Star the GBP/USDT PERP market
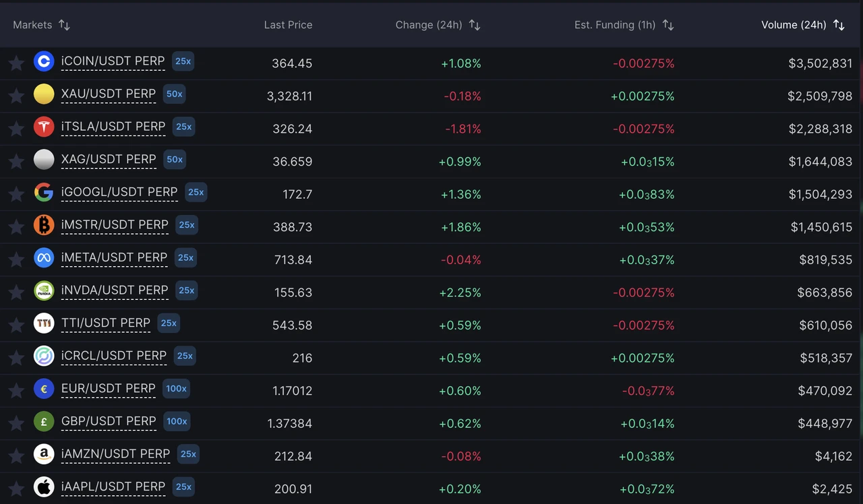 (16, 423)
